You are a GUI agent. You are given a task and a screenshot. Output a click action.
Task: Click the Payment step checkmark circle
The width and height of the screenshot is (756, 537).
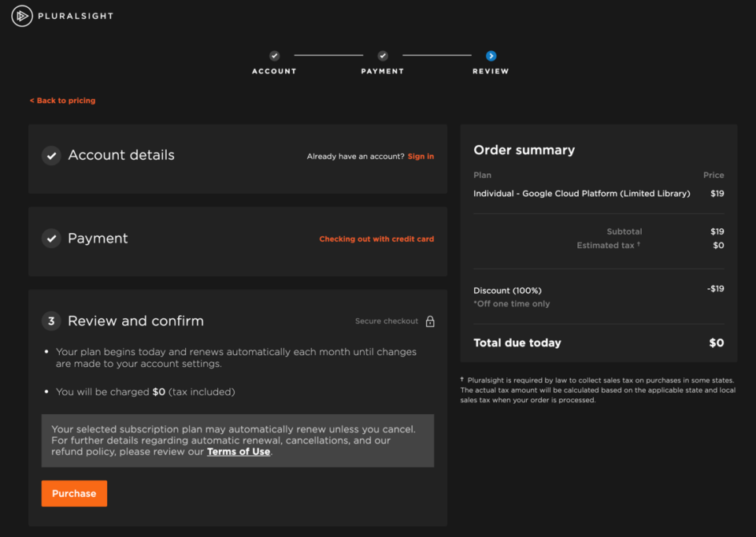point(383,56)
